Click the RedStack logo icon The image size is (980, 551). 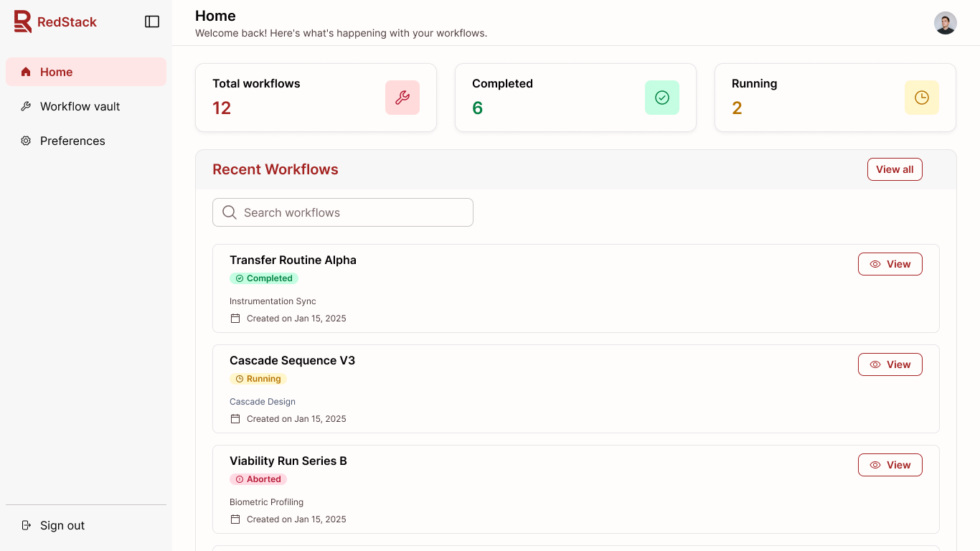(23, 22)
